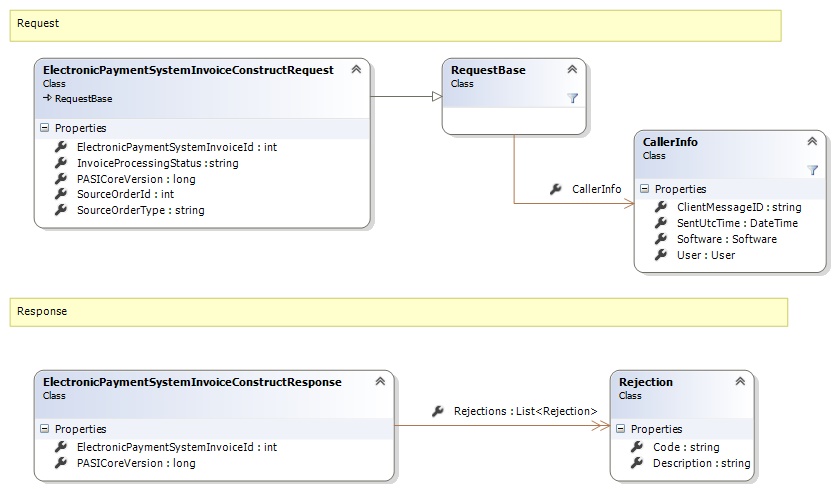The width and height of the screenshot is (835, 489).
Task: Click wrench icon next to ClientMessageID
Action: pos(660,207)
